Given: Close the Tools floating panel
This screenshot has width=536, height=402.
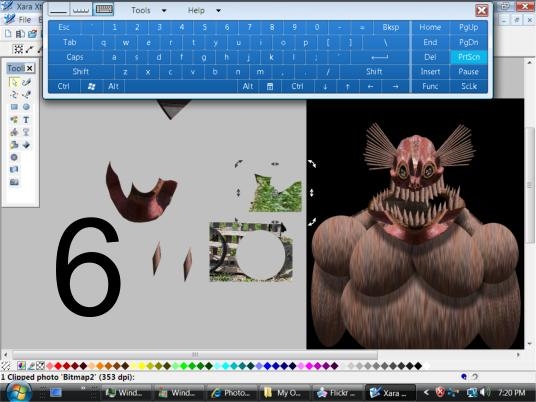Looking at the screenshot, I should 30,68.
